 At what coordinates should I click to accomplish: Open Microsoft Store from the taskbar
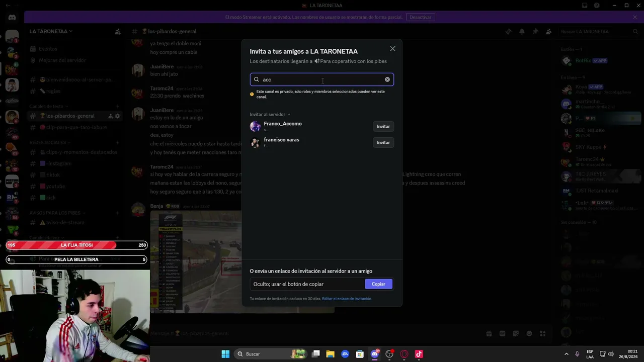[x=360, y=354]
